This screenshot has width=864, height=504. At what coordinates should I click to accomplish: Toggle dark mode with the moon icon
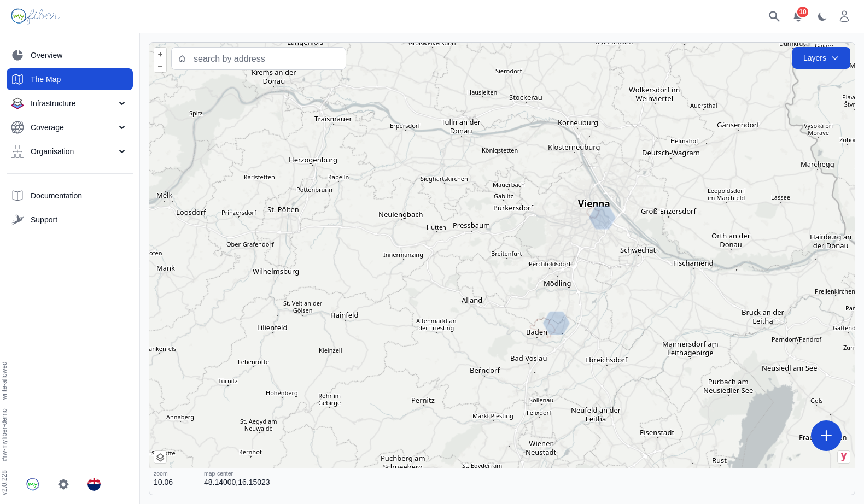822,17
